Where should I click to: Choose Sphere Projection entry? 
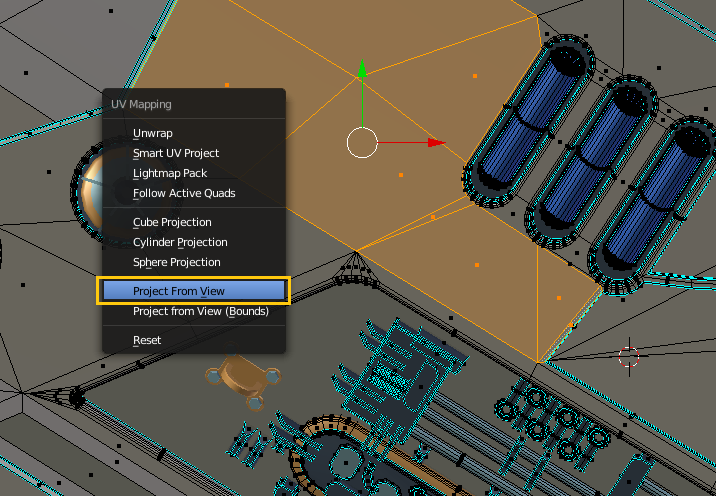pos(194,263)
